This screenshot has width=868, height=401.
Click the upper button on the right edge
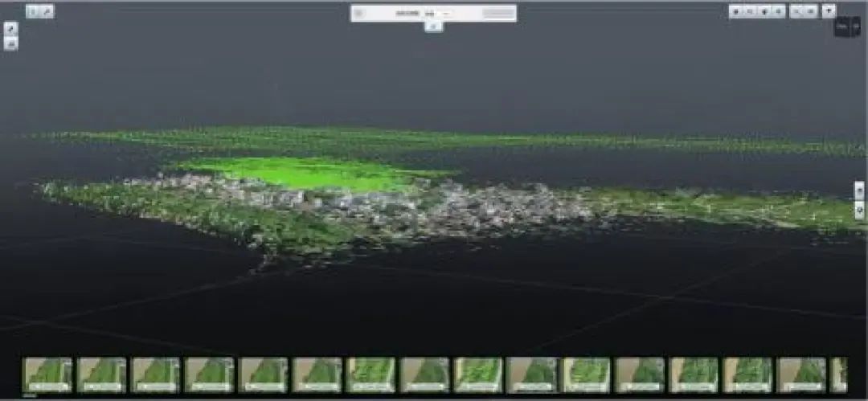tap(859, 190)
